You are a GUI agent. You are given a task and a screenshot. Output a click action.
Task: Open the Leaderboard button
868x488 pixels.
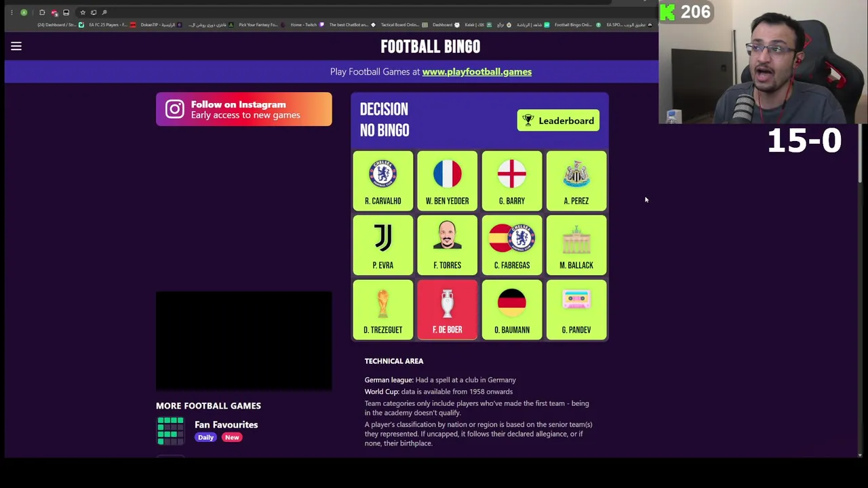pos(558,121)
